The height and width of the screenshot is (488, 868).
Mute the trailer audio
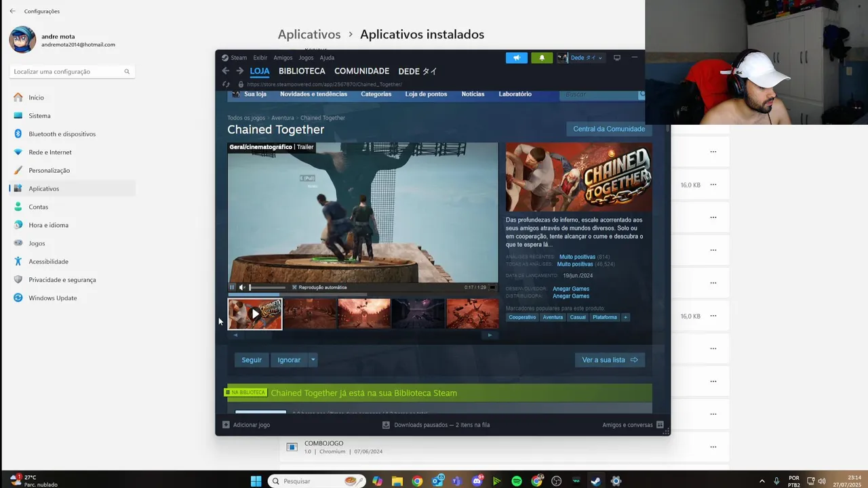242,287
